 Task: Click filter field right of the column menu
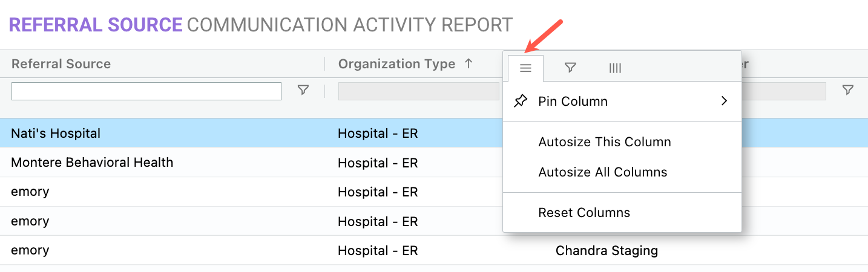coord(783,91)
